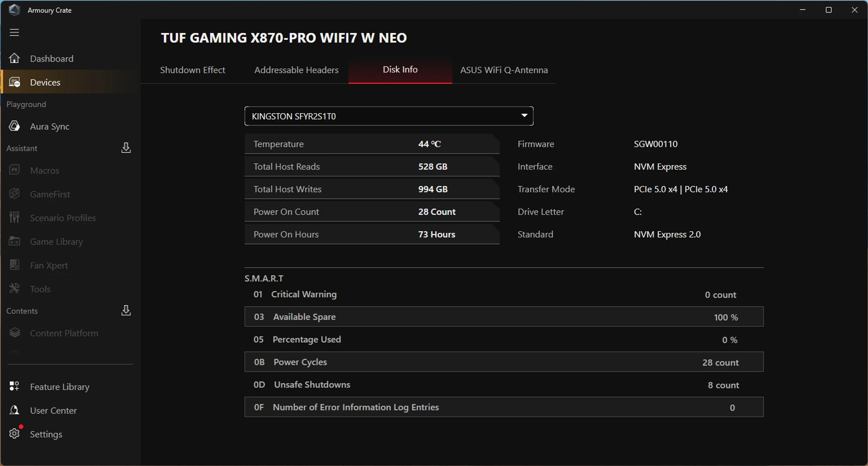The height and width of the screenshot is (466, 868).
Task: Select Devices in the sidebar
Action: [x=45, y=82]
